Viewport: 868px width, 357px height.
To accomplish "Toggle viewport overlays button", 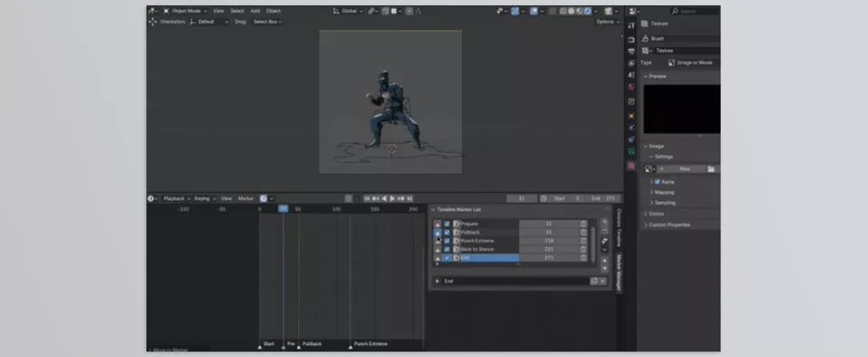I will tap(533, 11).
